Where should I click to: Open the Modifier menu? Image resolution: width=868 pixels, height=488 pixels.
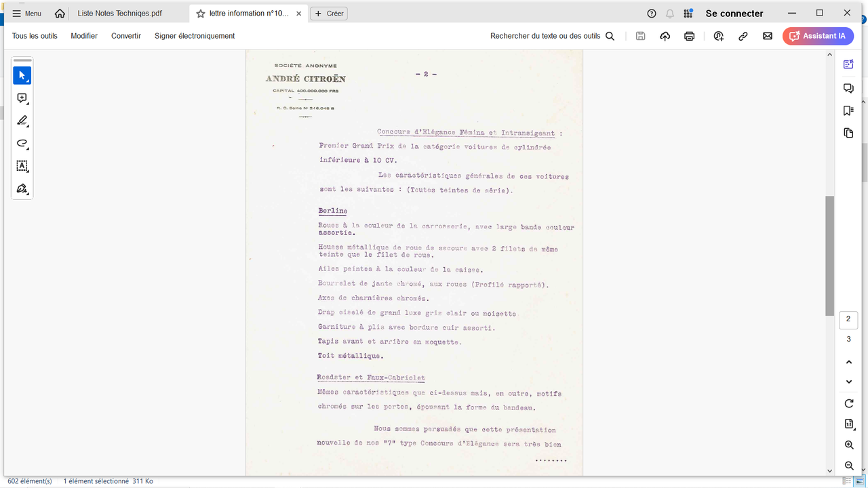84,36
